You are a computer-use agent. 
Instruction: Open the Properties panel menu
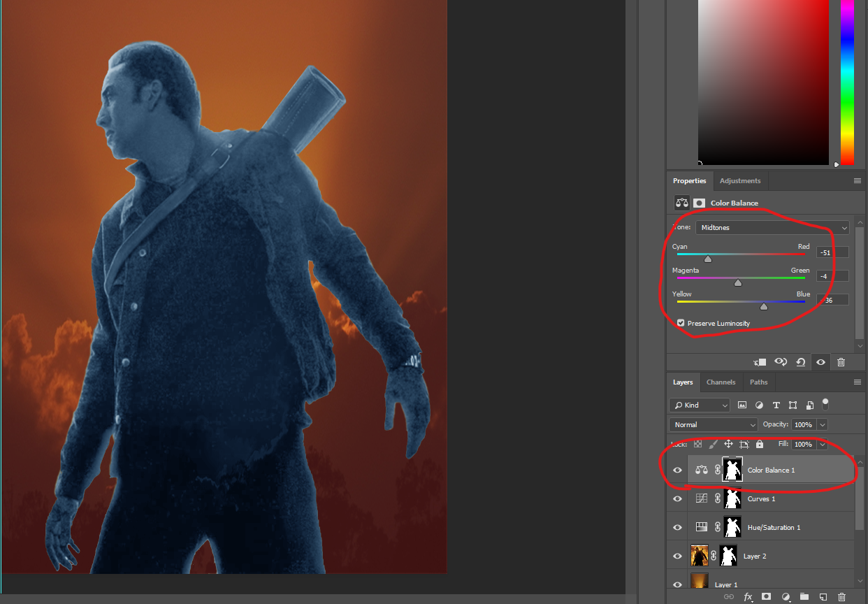(x=858, y=180)
